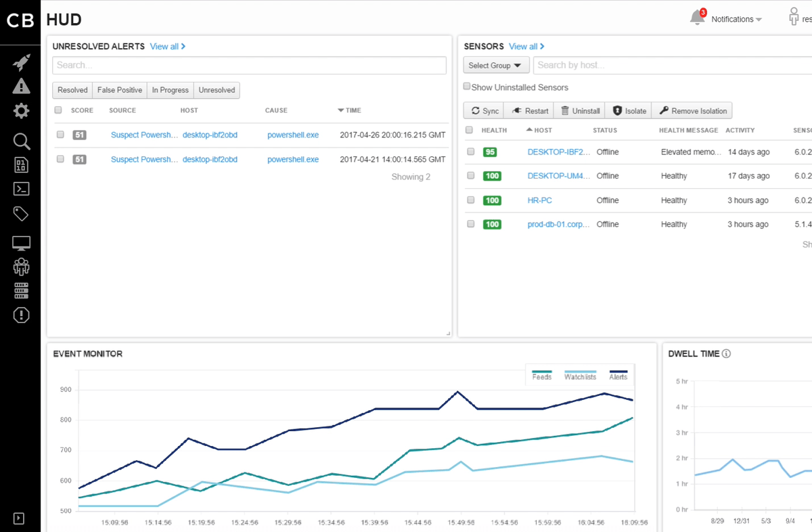812x532 pixels.
Task: Check the 20:00:16 powershell alert row
Action: 60,135
